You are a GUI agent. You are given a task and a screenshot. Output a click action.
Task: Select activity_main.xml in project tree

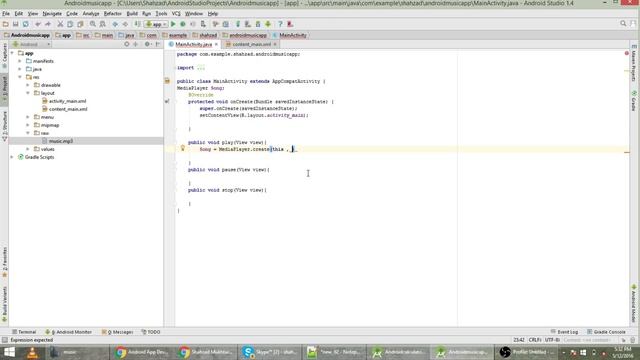tap(64, 101)
